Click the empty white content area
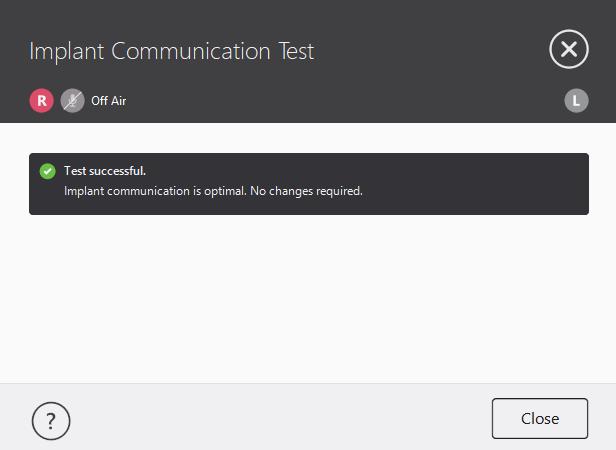 pyautogui.click(x=308, y=300)
